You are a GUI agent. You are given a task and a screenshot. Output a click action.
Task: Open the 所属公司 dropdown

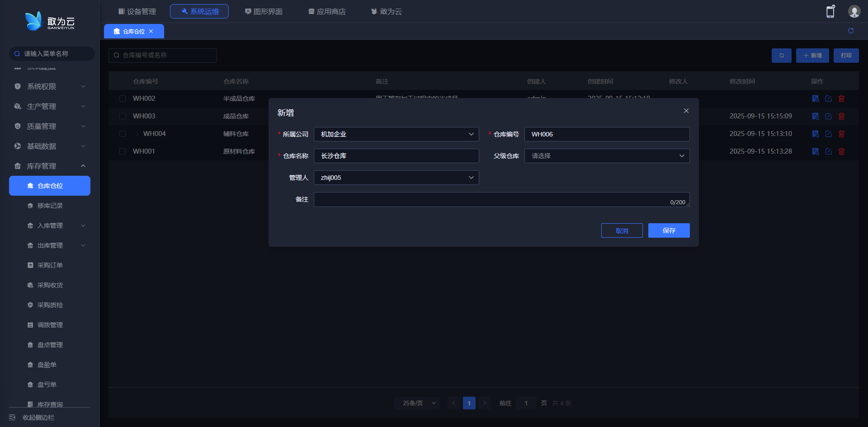[396, 134]
